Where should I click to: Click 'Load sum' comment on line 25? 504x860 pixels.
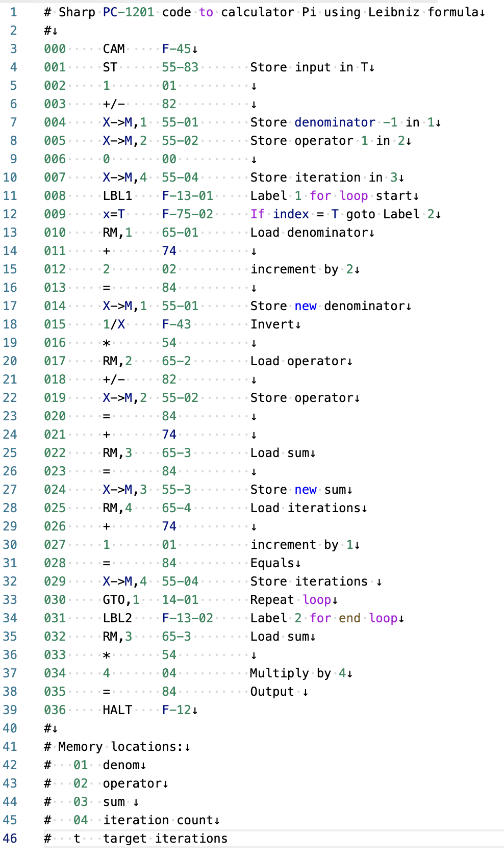[x=280, y=453]
